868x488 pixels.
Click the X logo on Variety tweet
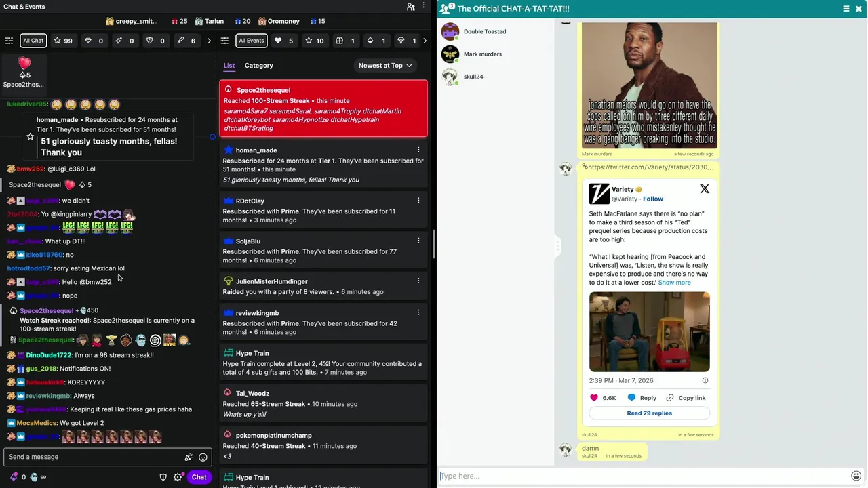point(705,190)
